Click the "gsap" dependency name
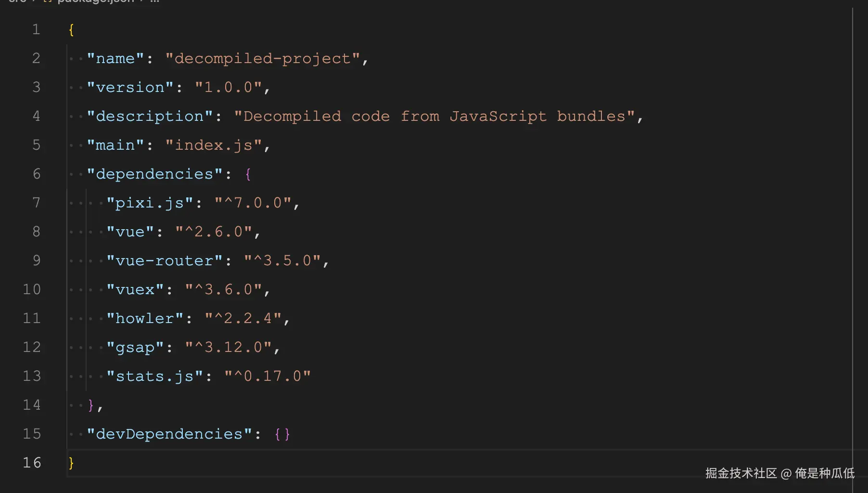 tap(135, 348)
